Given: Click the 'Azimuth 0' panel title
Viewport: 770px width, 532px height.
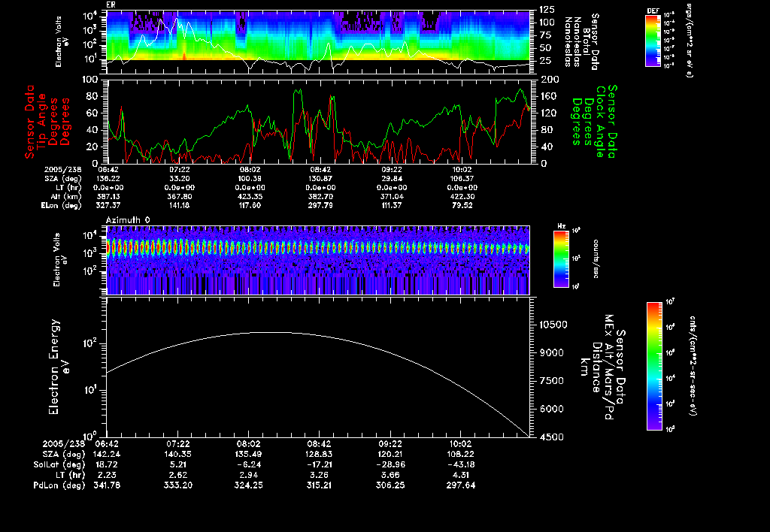Looking at the screenshot, I should pos(129,219).
